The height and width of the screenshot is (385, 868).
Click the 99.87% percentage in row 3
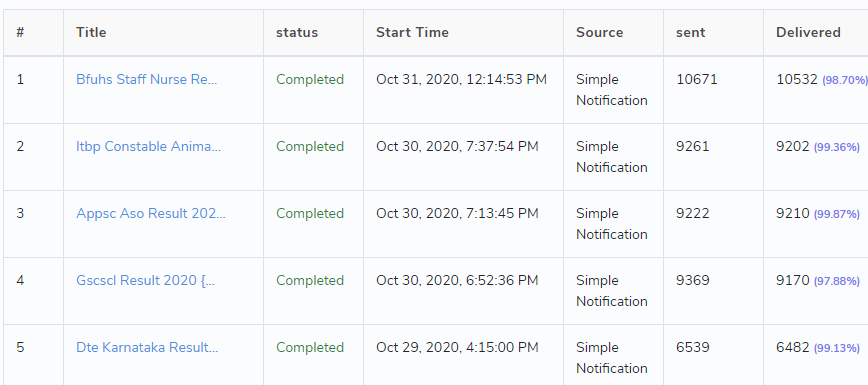[836, 214]
